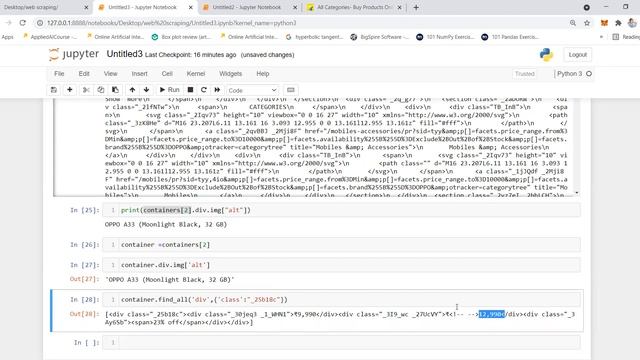Click the Jupyter logo
Image resolution: width=640 pixels, height=360 pixels.
(74, 54)
